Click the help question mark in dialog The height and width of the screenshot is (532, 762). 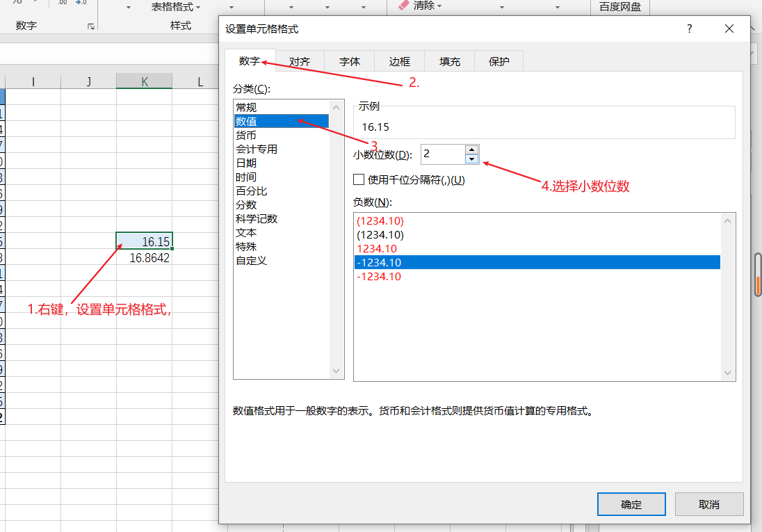[689, 29]
